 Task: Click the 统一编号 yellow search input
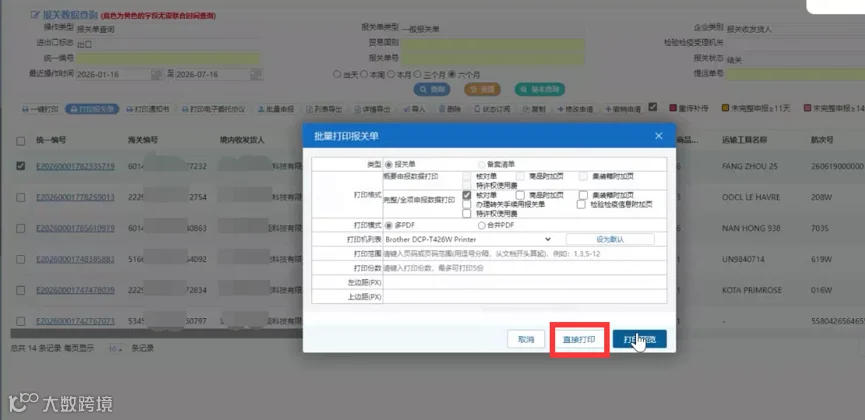pos(167,59)
